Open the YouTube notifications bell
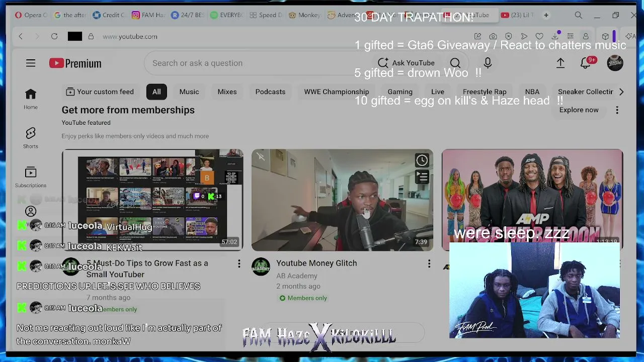Viewport: 644px width, 362px height. [586, 63]
